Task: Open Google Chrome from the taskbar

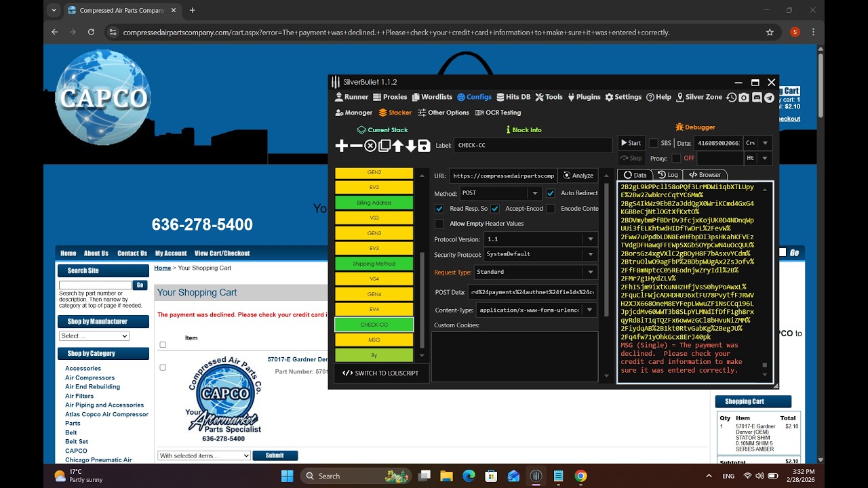Action: 580,476
